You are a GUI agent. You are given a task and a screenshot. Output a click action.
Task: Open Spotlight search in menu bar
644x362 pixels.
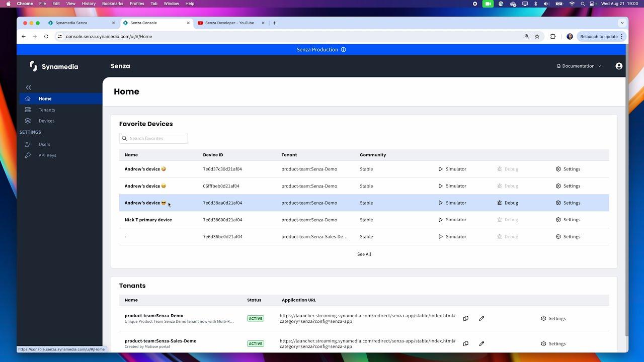tap(583, 4)
